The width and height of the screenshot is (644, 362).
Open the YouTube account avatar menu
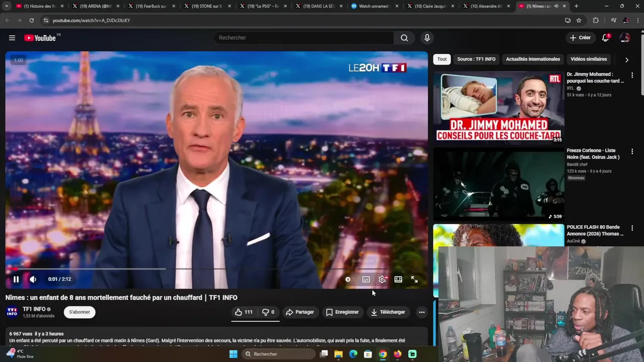pos(624,38)
